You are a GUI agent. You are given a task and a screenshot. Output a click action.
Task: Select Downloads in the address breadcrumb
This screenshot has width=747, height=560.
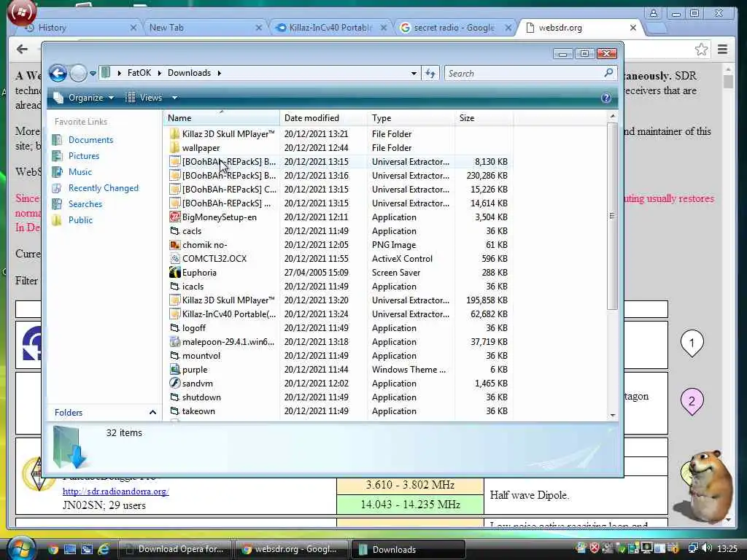click(x=189, y=73)
